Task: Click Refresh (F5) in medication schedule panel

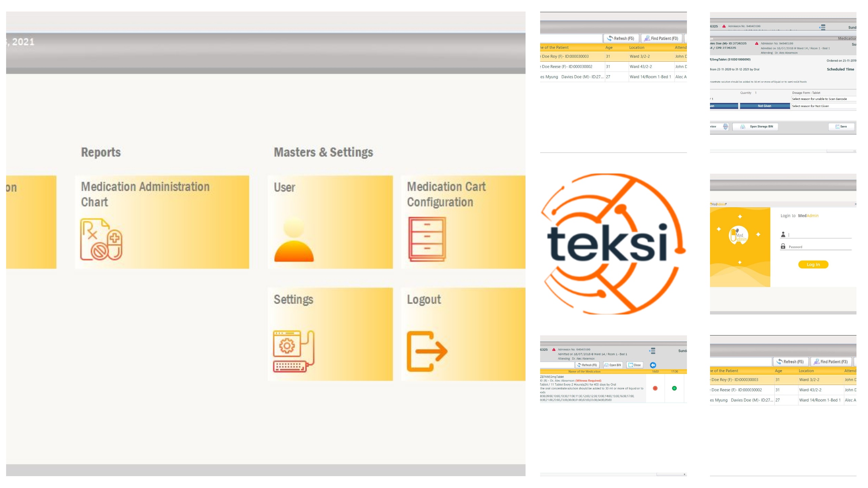Action: [587, 365]
